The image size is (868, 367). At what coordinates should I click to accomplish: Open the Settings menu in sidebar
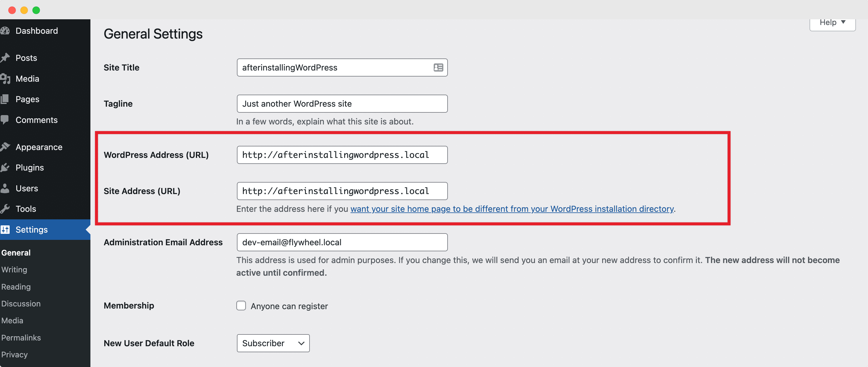31,230
